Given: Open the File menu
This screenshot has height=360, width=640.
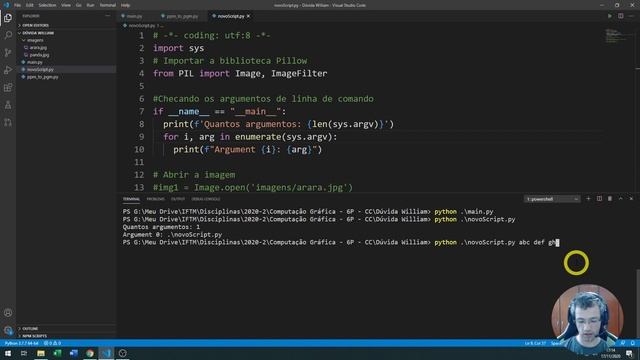Looking at the screenshot, I should click(x=17, y=5).
